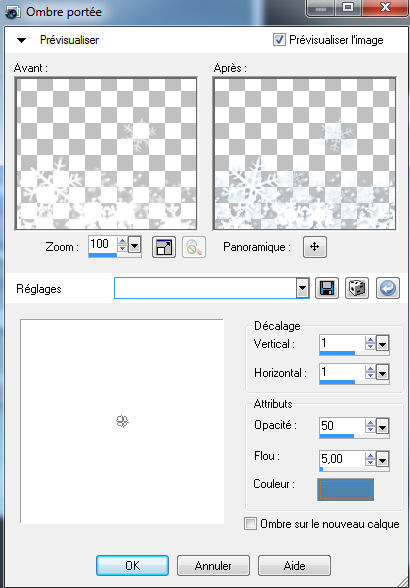Click the Annuler button
Screen dimensions: 410x588
coord(213,565)
